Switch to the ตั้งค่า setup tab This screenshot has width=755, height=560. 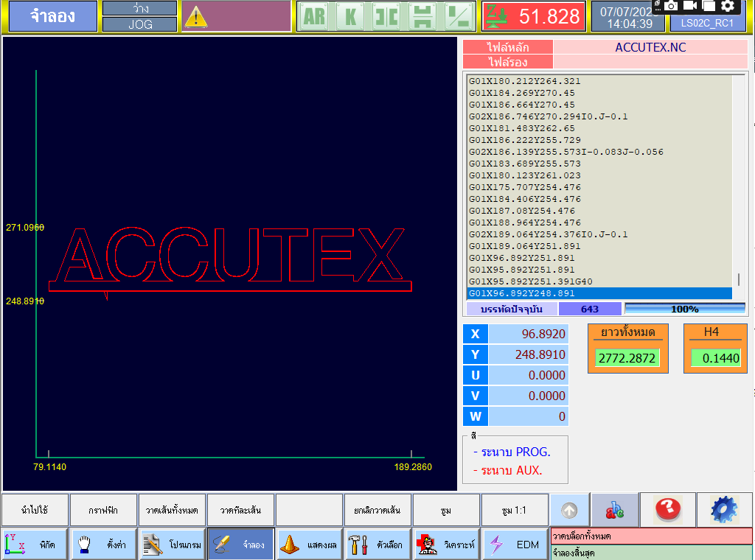pyautogui.click(x=103, y=544)
